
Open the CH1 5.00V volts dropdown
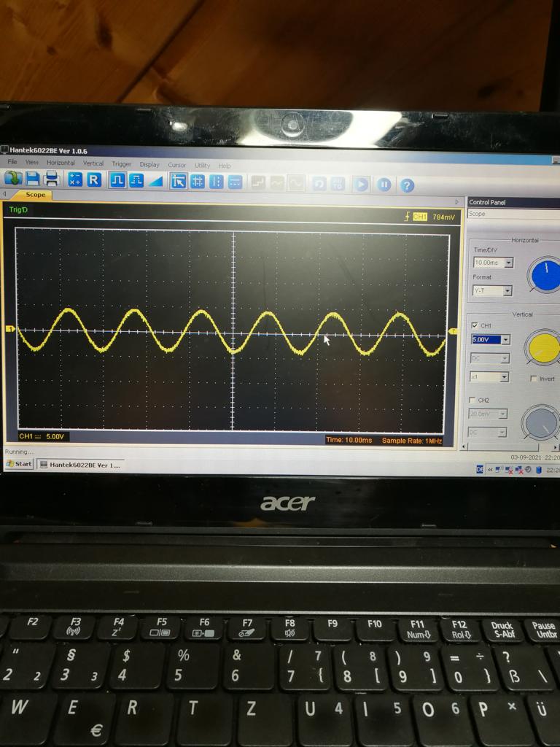[x=491, y=340]
